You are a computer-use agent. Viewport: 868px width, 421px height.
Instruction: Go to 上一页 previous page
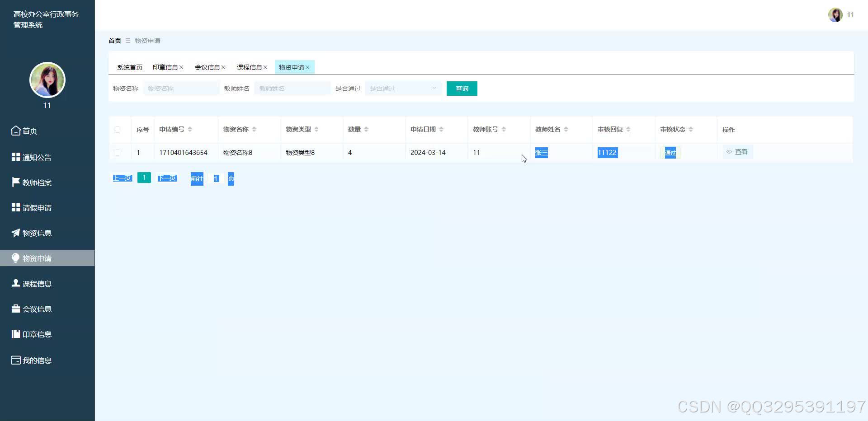122,178
